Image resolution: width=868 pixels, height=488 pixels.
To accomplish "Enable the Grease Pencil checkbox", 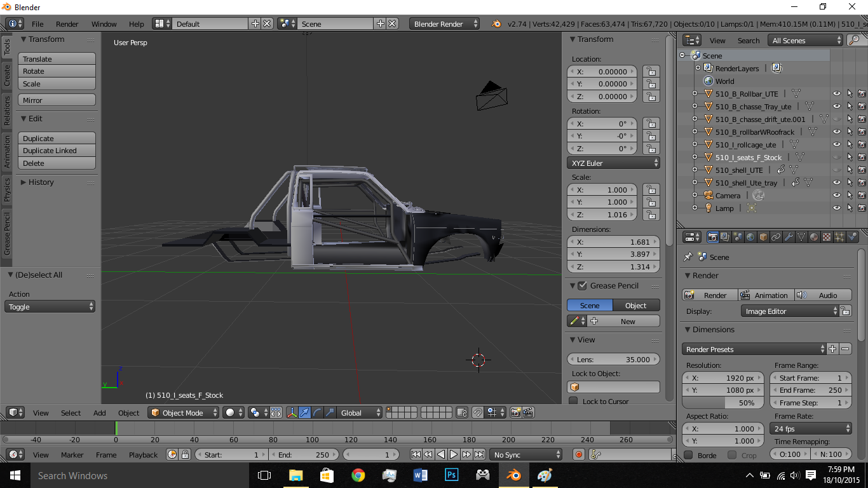I will pos(582,286).
